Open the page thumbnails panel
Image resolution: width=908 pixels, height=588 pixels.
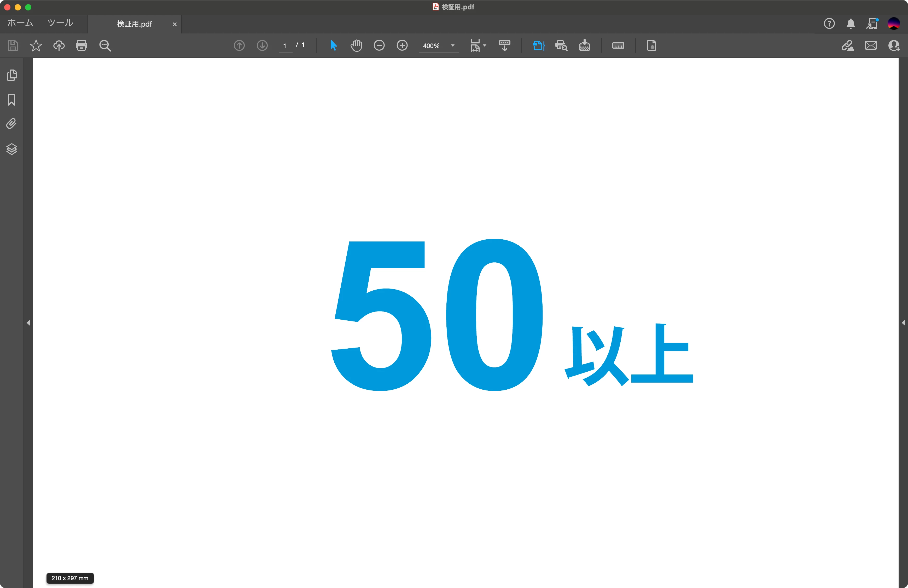12,75
